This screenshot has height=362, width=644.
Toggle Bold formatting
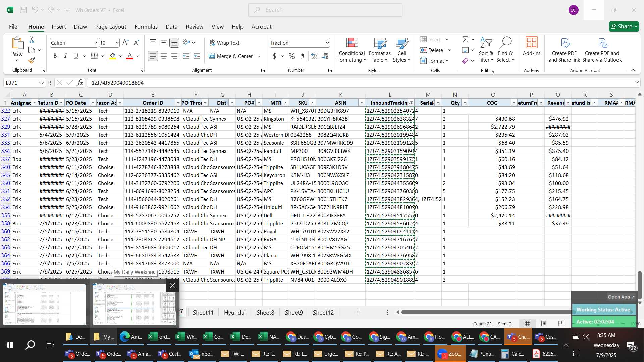coord(55,56)
